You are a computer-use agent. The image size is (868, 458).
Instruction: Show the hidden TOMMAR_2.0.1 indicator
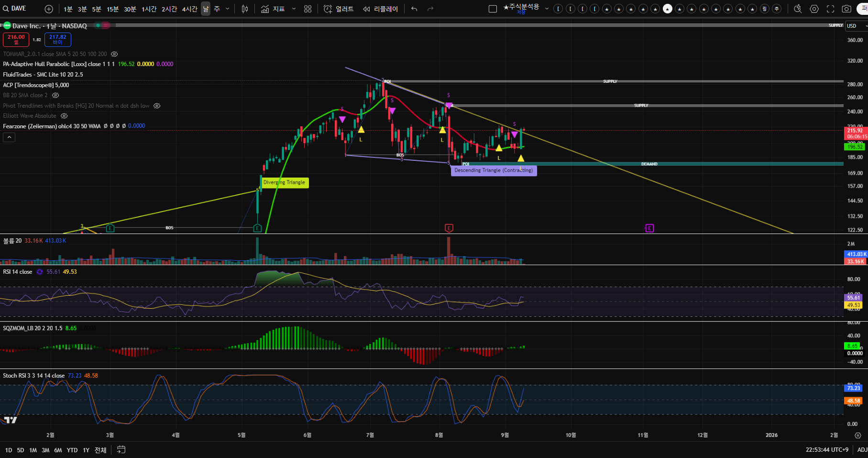pos(114,54)
